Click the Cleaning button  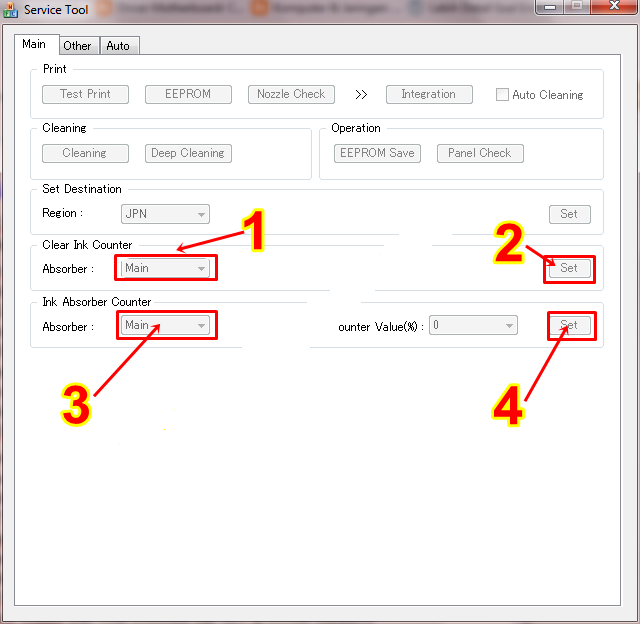85,153
